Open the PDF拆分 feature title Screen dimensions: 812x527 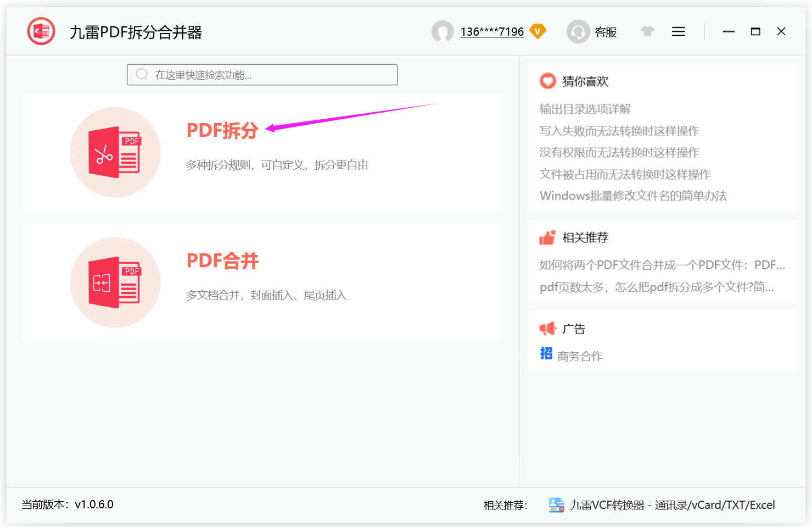222,130
